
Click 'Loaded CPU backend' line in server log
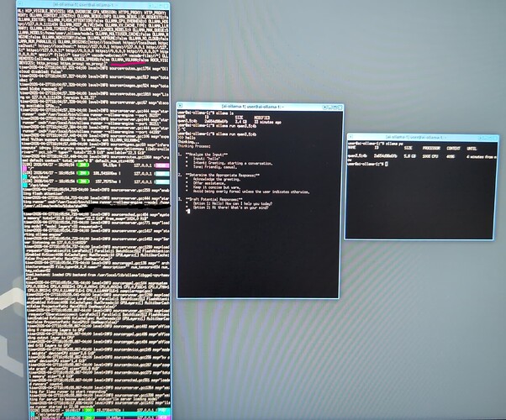(x=98, y=276)
